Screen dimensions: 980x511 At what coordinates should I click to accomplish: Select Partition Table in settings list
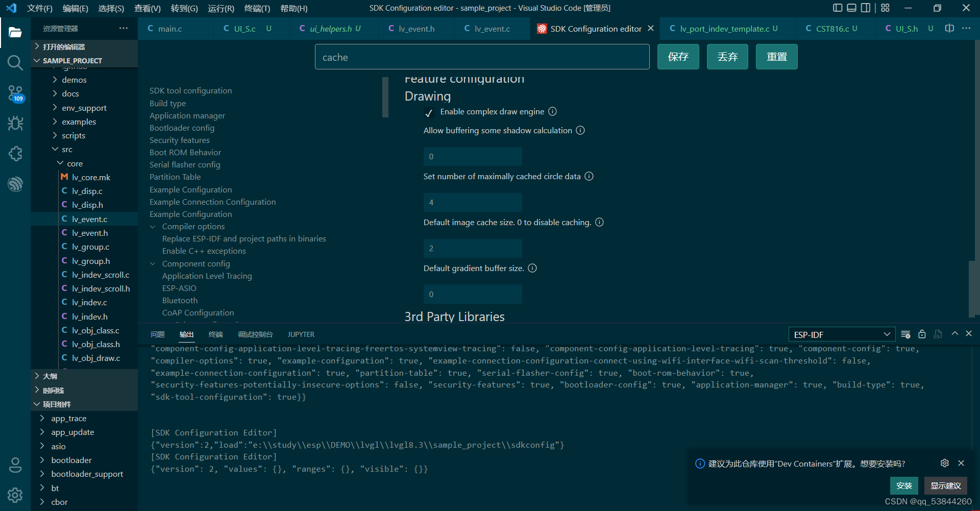[x=175, y=177]
